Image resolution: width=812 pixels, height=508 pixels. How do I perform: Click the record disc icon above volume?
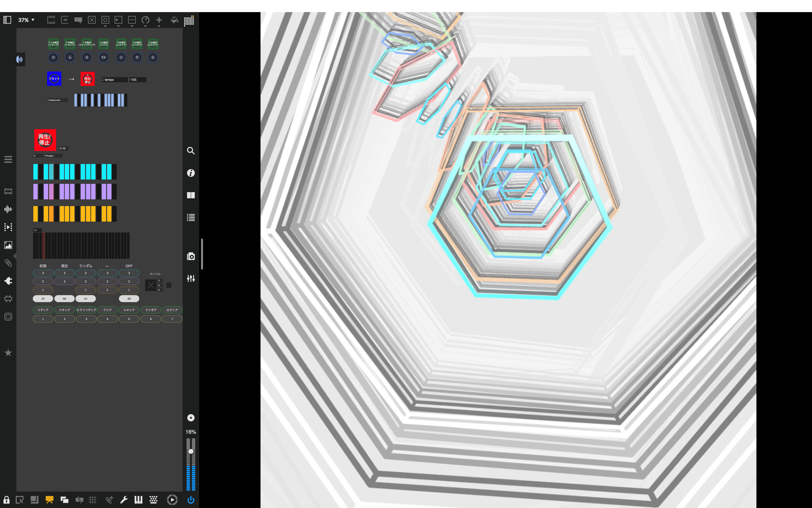click(x=191, y=418)
